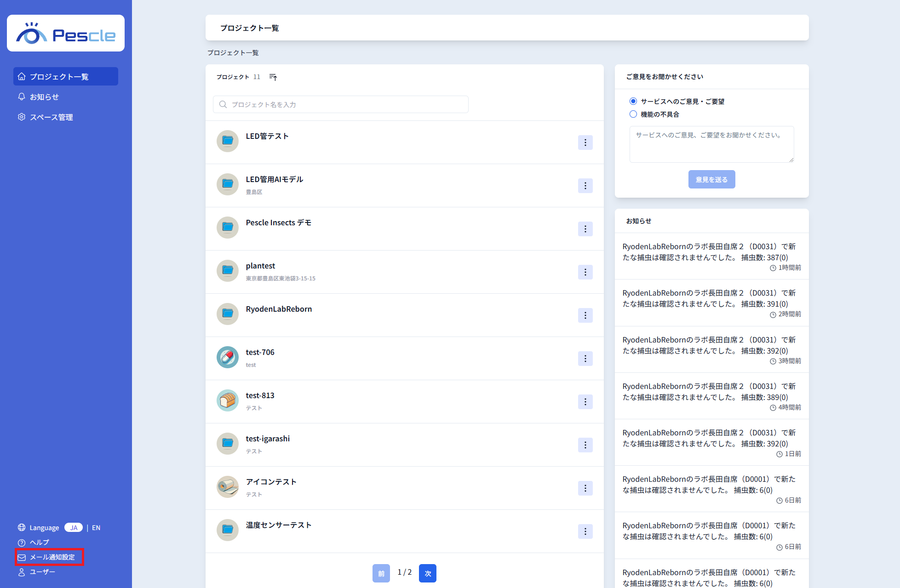
Task: Select サービスへのご意見・ご要望 radio button
Action: (633, 101)
